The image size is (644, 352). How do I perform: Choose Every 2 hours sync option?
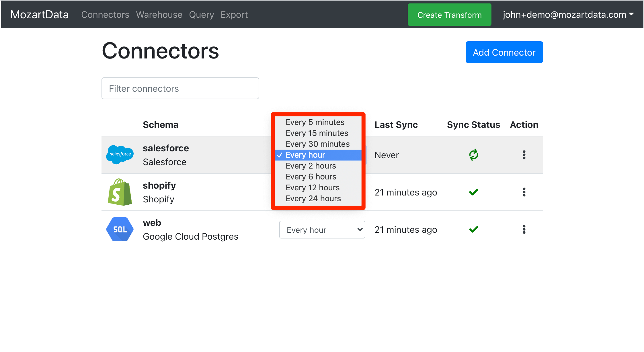click(x=318, y=166)
